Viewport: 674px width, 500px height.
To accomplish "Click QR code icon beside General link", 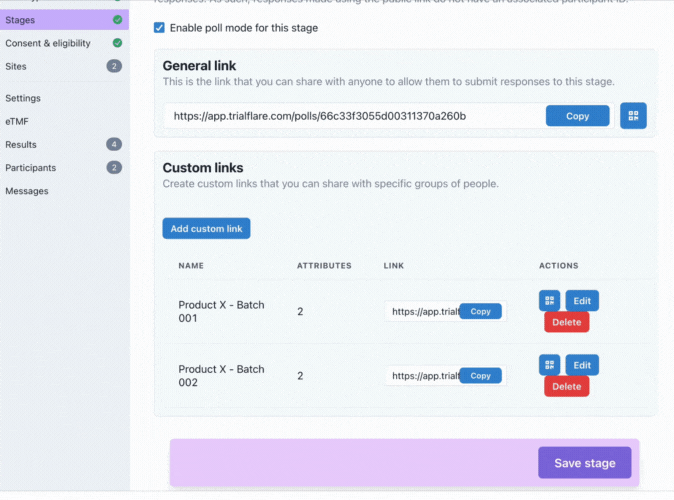I will 633,116.
